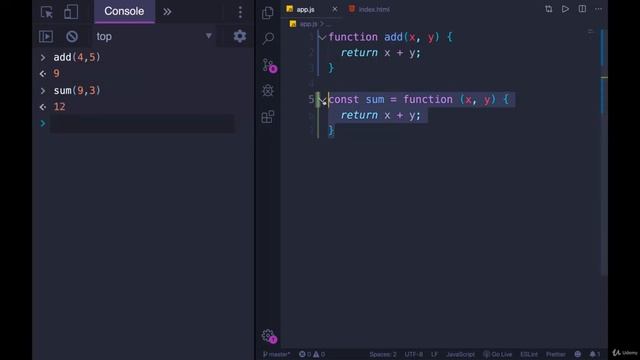Open the notifications bell in status bar
This screenshot has height=360, width=640.
click(595, 354)
